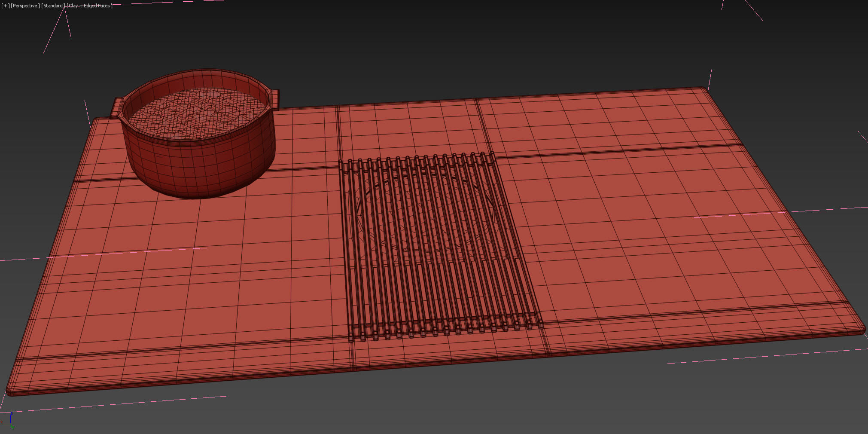Image resolution: width=868 pixels, height=434 pixels.
Task: Open the [+] general viewport menu
Action: coord(5,6)
